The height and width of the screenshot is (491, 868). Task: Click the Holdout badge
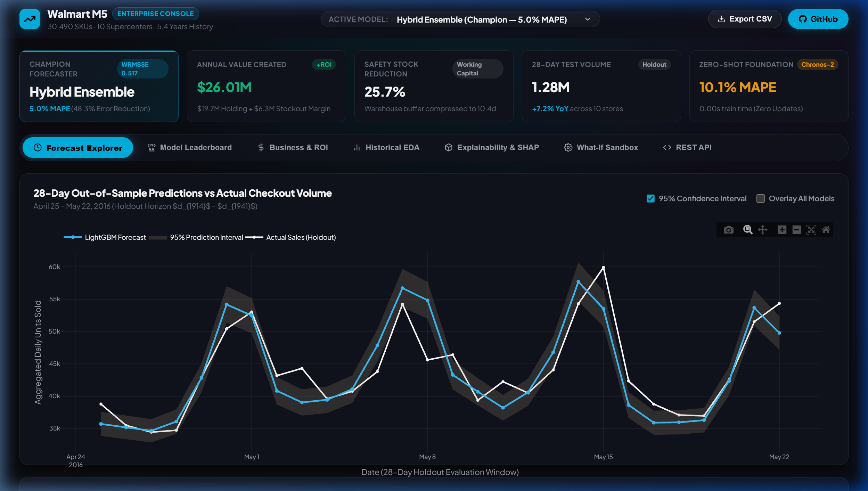654,65
